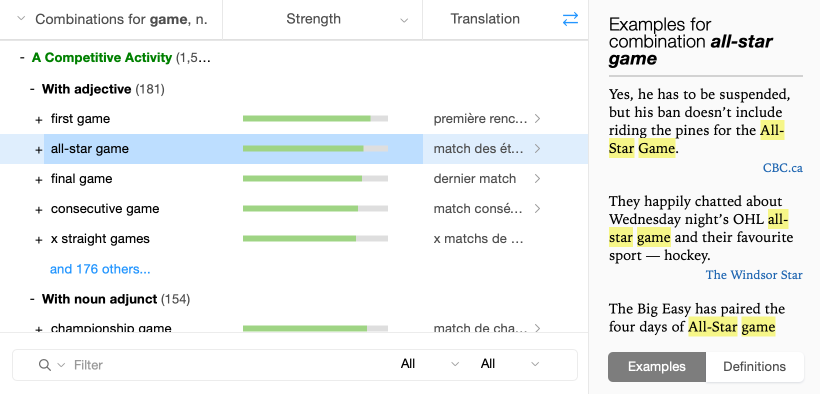This screenshot has width=820, height=394.
Task: Expand the final game plus icon
Action: coord(38,180)
